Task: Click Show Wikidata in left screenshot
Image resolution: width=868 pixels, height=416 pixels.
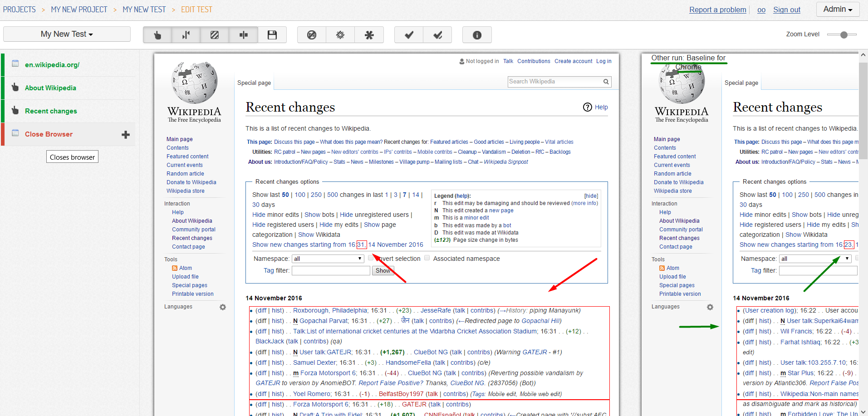Action: point(319,235)
